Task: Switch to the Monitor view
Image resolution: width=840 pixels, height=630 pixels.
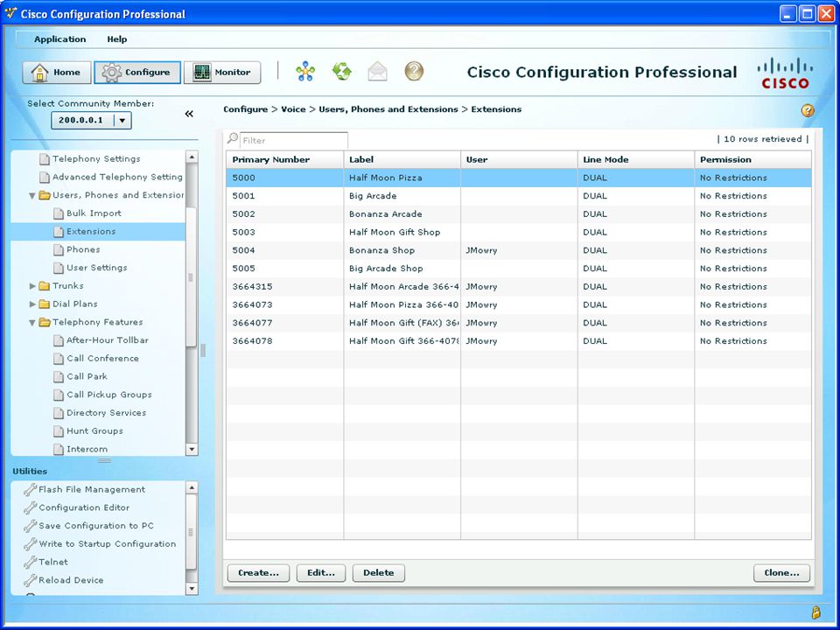Action: click(x=222, y=73)
